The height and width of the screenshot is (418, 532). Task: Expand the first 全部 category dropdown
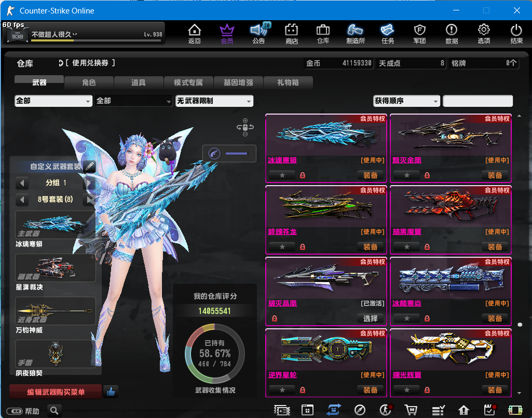[x=53, y=101]
